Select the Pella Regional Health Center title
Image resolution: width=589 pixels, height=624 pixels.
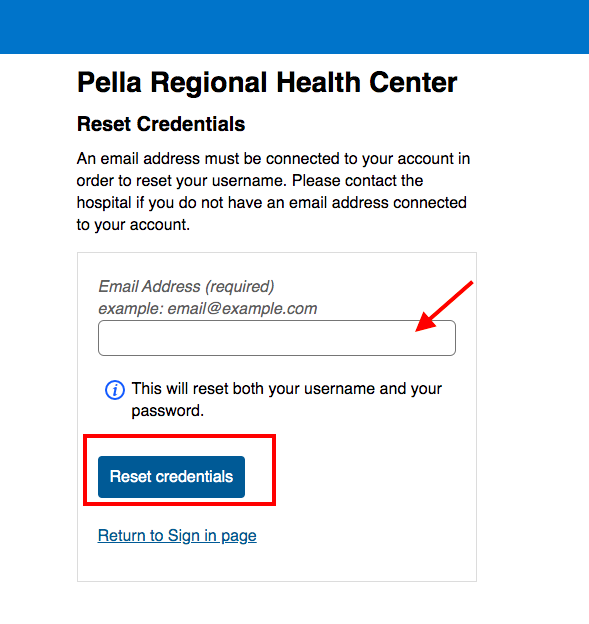(x=267, y=82)
